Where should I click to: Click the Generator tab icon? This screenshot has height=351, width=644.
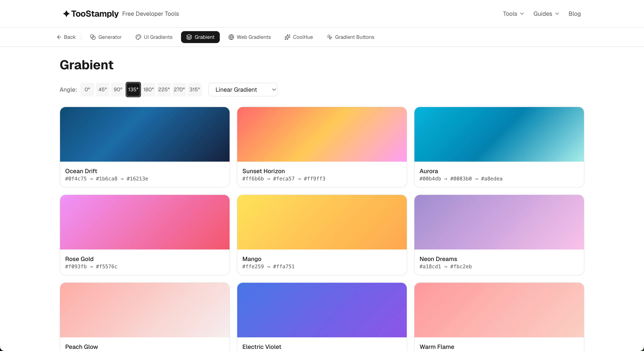coord(93,37)
